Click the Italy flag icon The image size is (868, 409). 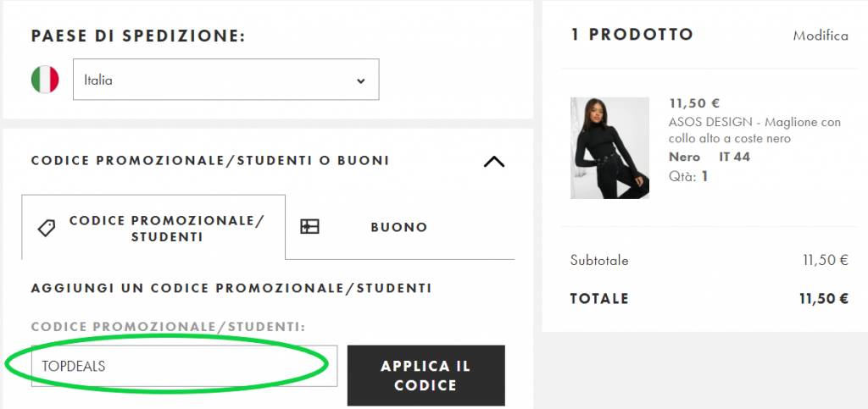point(45,80)
